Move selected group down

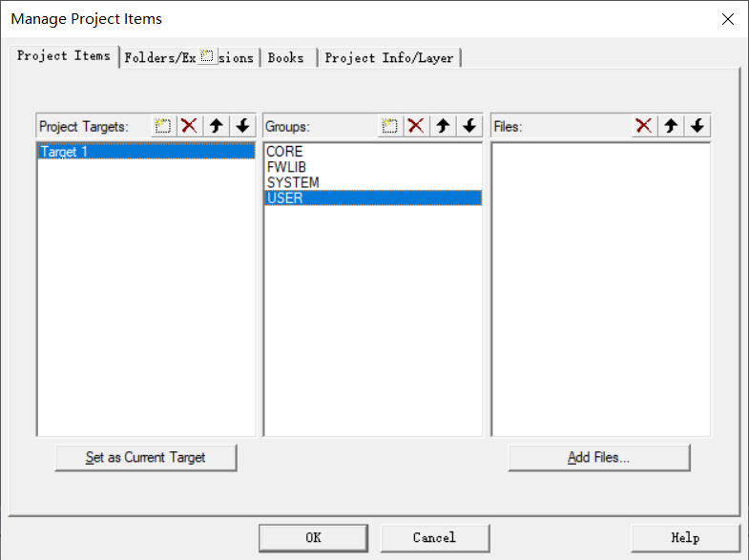(469, 126)
